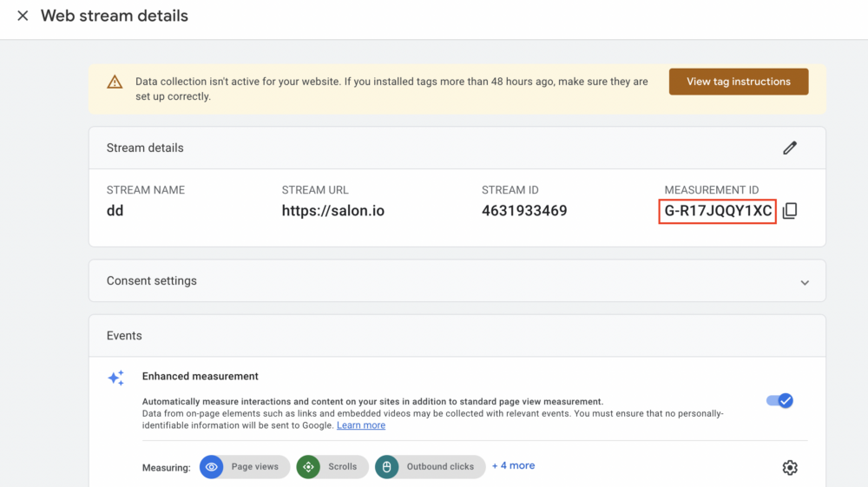The height and width of the screenshot is (487, 868).
Task: Open Enhanced measurement settings gear
Action: point(789,468)
